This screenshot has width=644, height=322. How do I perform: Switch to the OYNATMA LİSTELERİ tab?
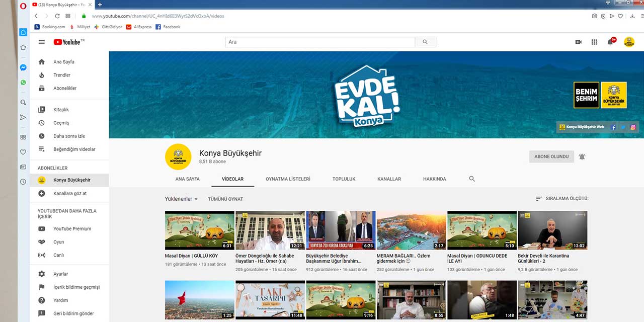pos(288,179)
